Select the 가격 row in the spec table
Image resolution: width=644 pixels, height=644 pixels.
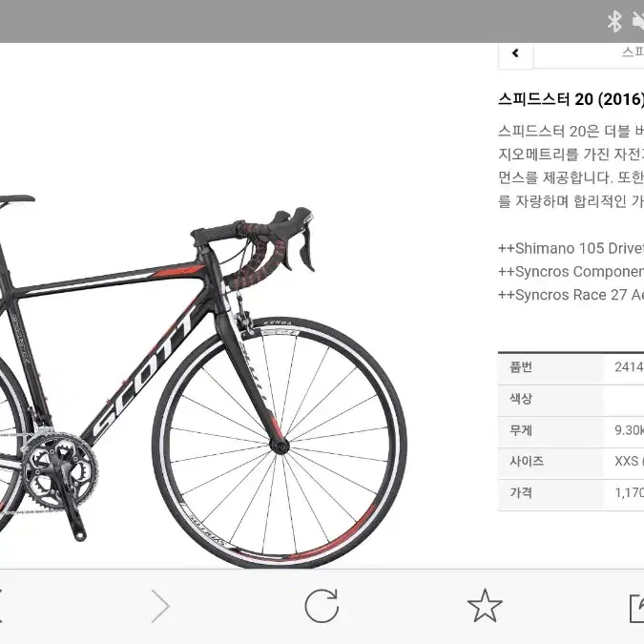pos(571,493)
